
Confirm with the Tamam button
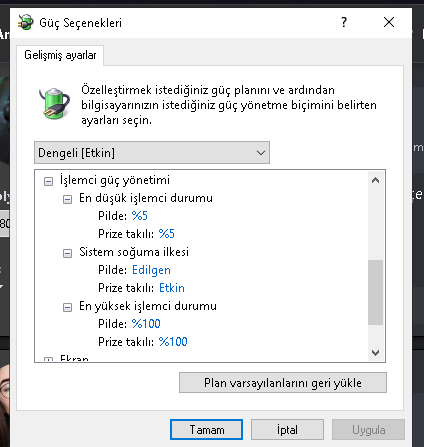(x=207, y=430)
